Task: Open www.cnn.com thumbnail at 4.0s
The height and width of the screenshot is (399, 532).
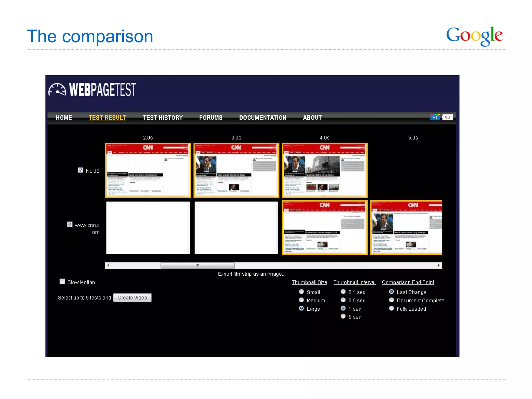Action: tap(325, 228)
